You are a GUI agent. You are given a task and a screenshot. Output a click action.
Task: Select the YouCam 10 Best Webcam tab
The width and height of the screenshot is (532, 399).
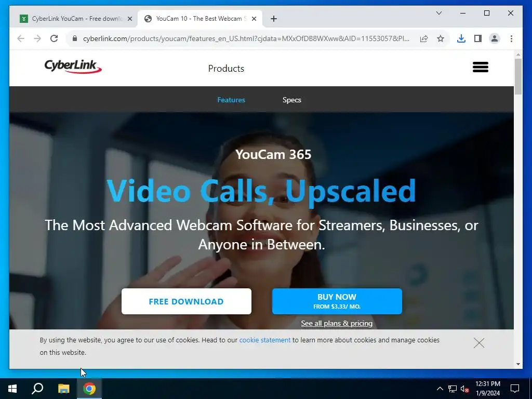200,19
